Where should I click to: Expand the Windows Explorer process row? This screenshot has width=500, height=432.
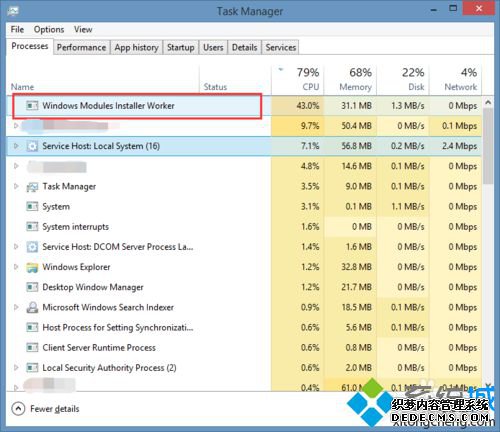click(x=16, y=267)
